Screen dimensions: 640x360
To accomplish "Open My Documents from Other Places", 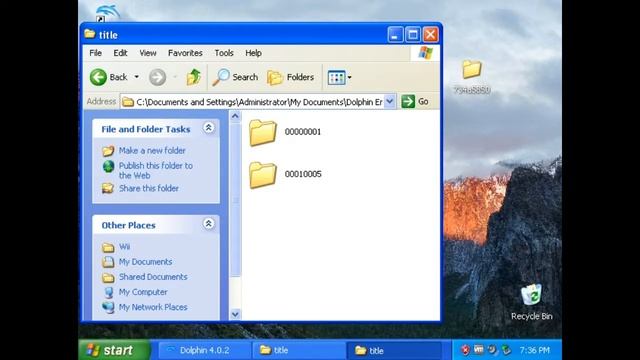I will tap(145, 262).
